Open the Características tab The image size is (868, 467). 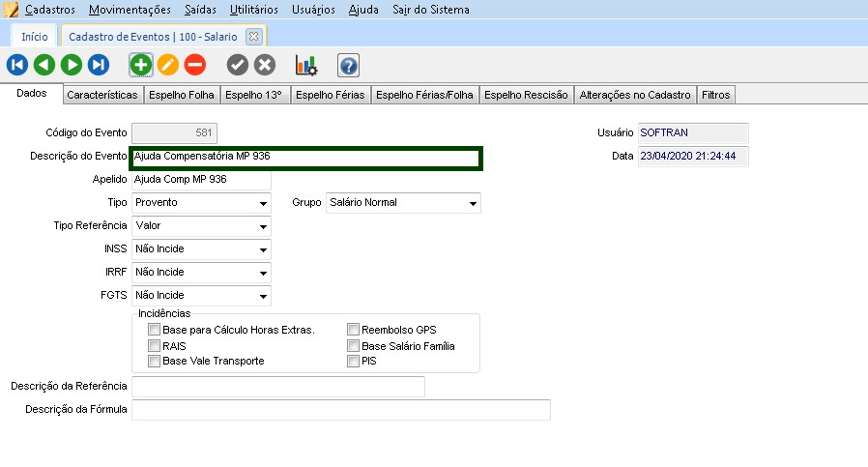102,95
